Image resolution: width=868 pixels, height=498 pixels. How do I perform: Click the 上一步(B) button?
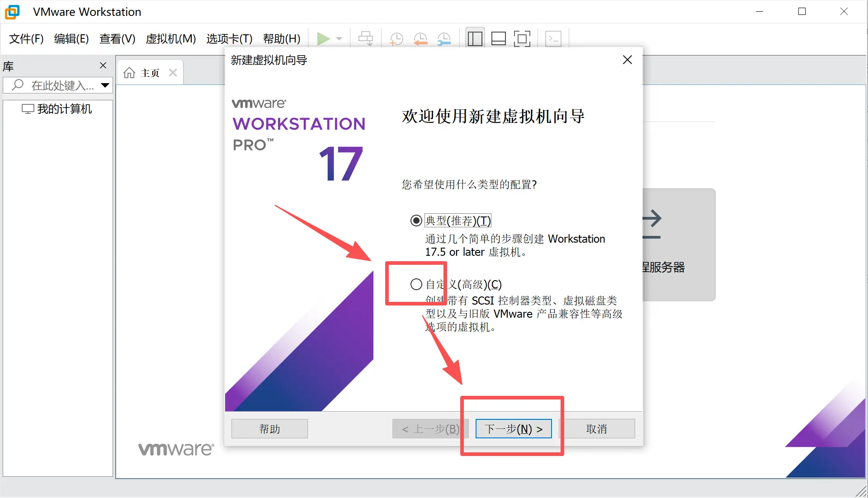pos(430,429)
